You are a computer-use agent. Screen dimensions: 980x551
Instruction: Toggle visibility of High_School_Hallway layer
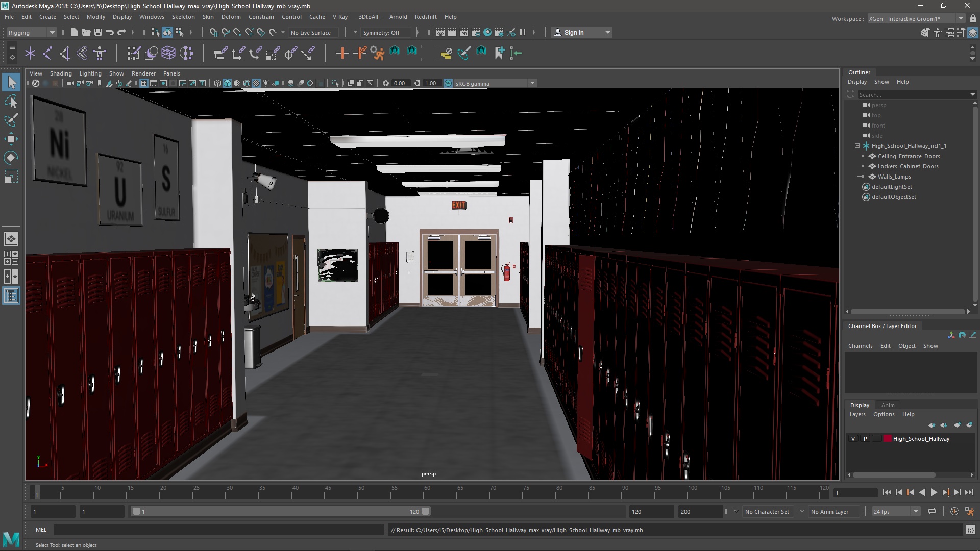pos(854,438)
